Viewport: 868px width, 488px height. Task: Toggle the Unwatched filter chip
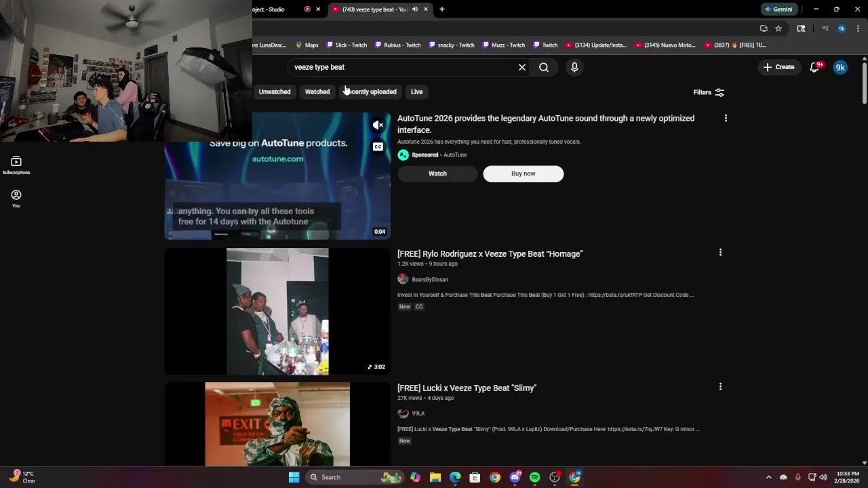pos(275,91)
